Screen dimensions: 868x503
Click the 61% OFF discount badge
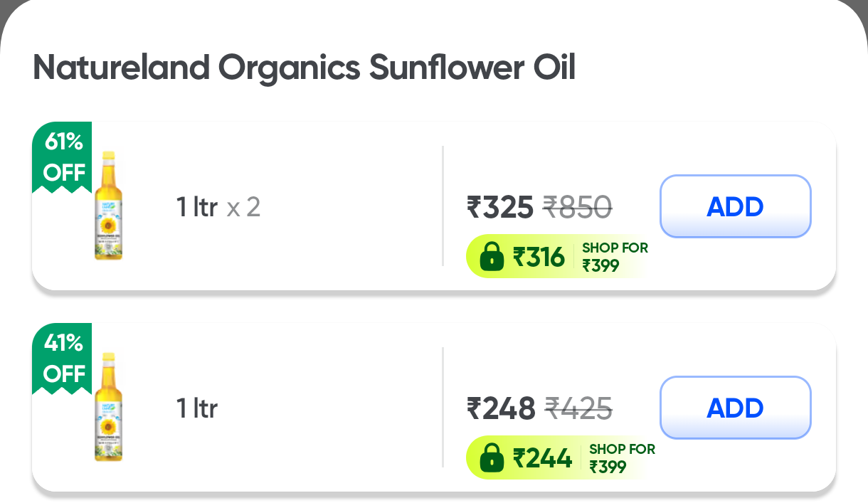(x=63, y=157)
